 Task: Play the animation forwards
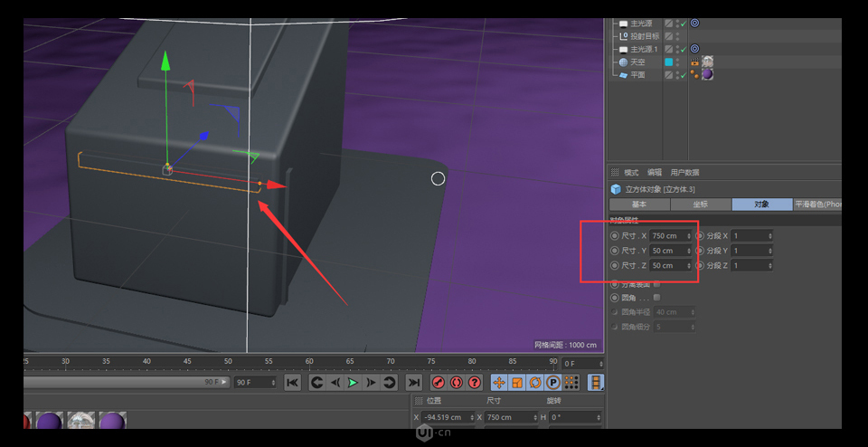point(353,382)
